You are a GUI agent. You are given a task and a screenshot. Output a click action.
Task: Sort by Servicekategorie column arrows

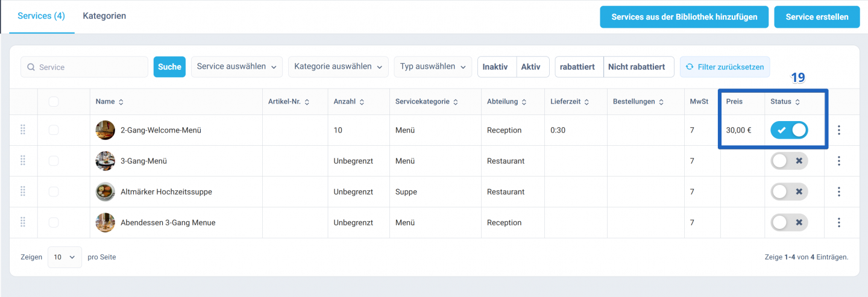pos(456,102)
